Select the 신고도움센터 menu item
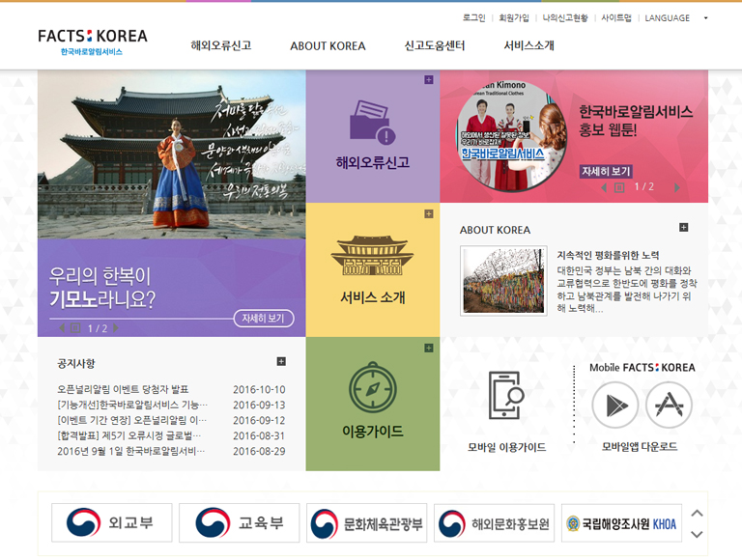Viewport: 742px width, 560px height. (x=434, y=45)
